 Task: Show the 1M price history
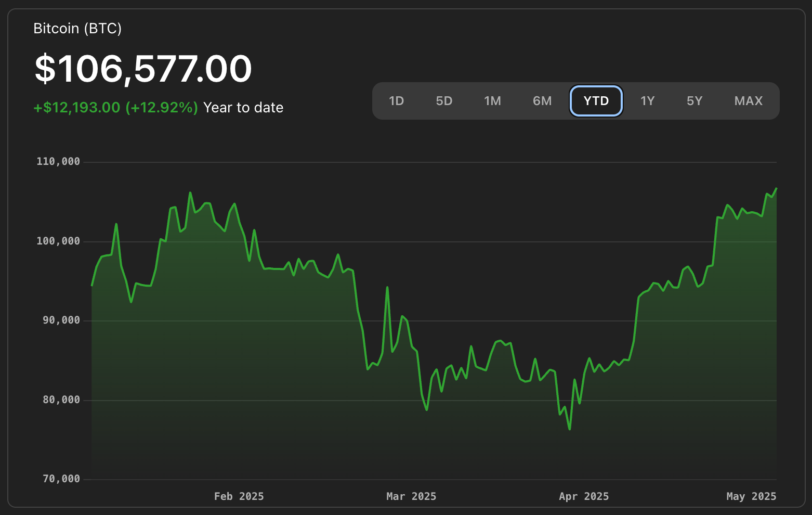[x=492, y=101]
